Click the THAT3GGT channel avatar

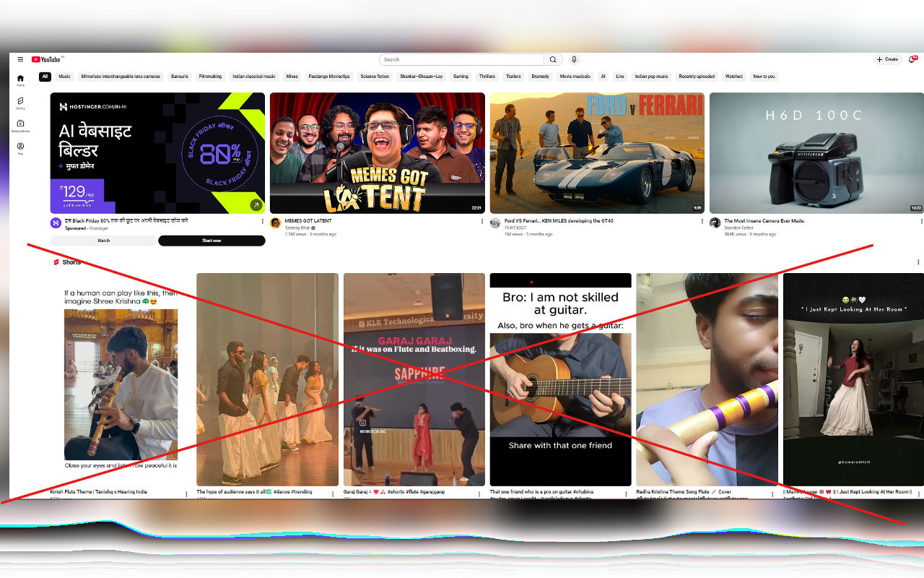point(495,223)
